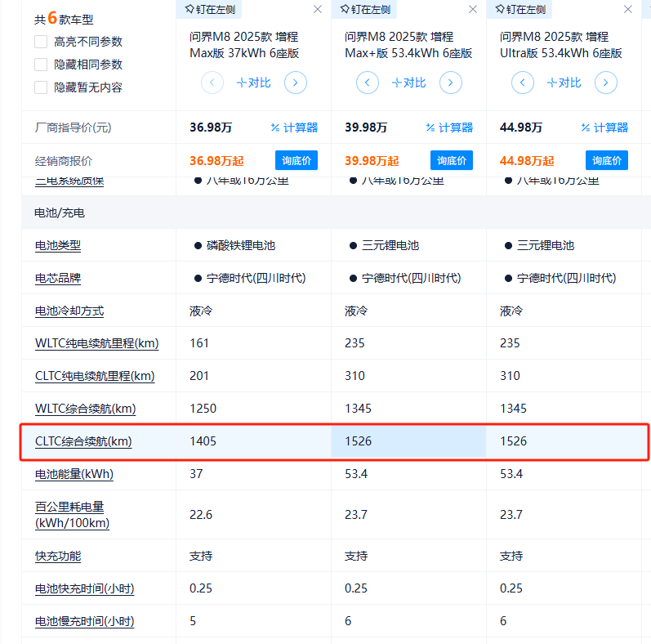Remove the Ultra版 53.4kWh column
The width and height of the screenshot is (651, 644).
tap(628, 9)
